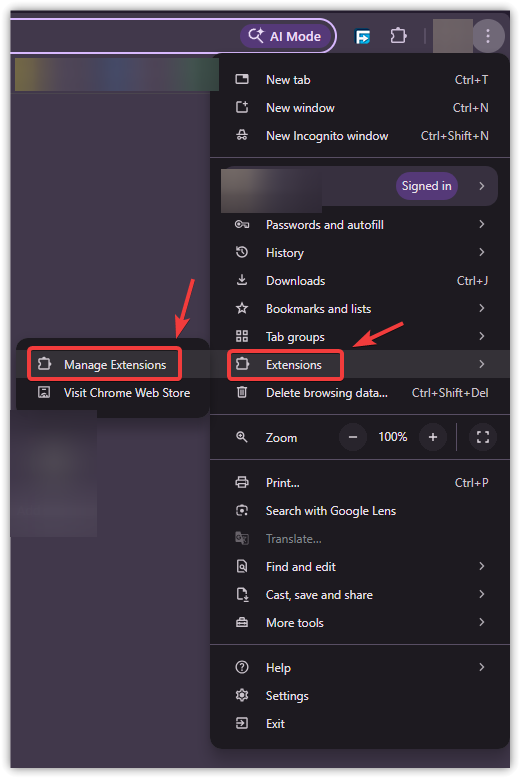This screenshot has width=520, height=778.
Task: Open the History submenu
Action: pos(360,253)
